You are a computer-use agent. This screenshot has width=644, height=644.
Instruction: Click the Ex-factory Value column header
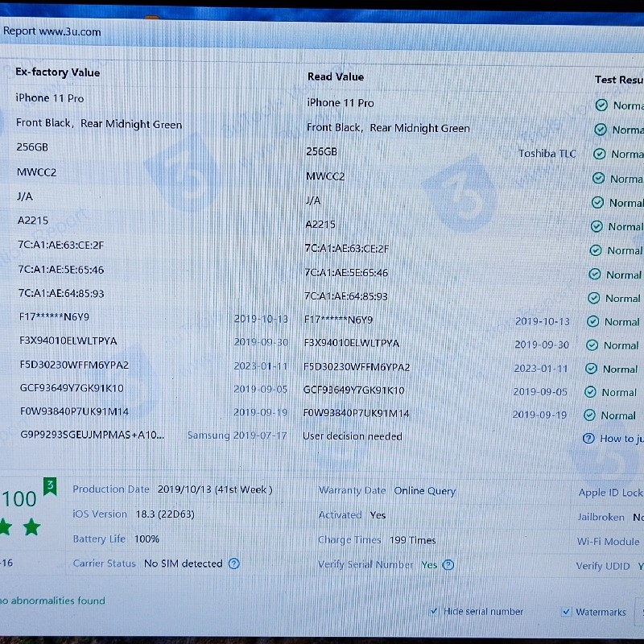pyautogui.click(x=58, y=72)
